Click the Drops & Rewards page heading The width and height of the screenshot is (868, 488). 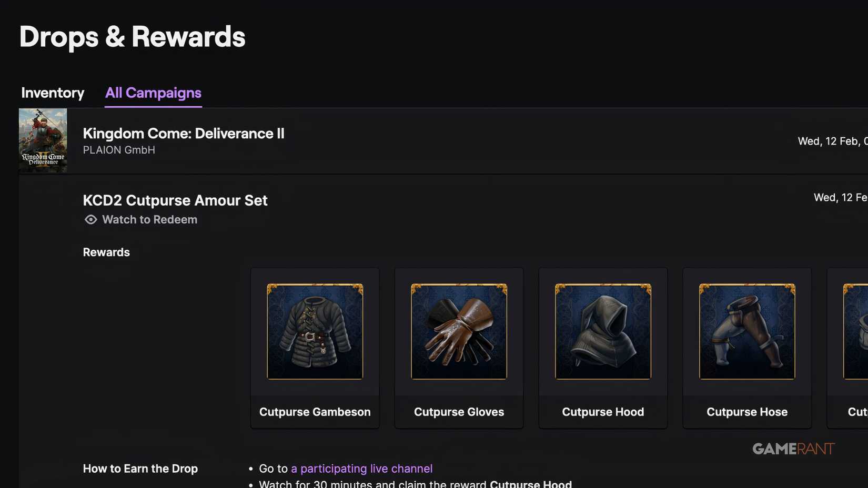coord(132,36)
